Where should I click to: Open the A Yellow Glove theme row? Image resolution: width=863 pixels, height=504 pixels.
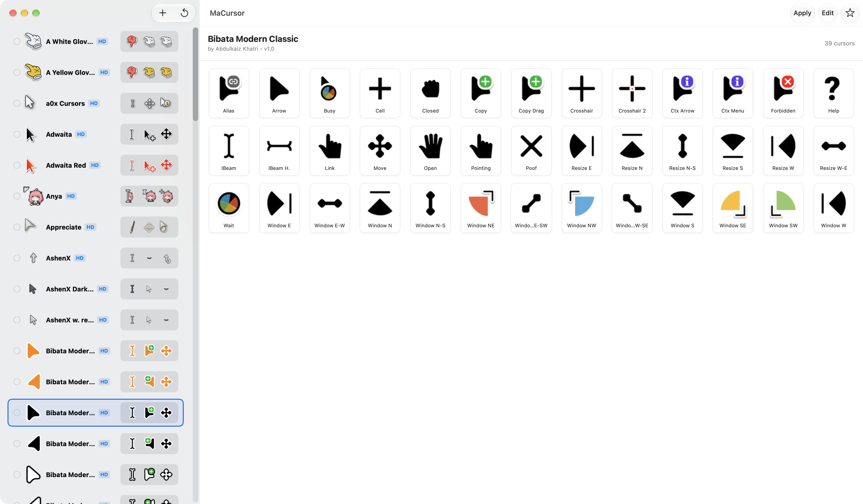point(96,72)
